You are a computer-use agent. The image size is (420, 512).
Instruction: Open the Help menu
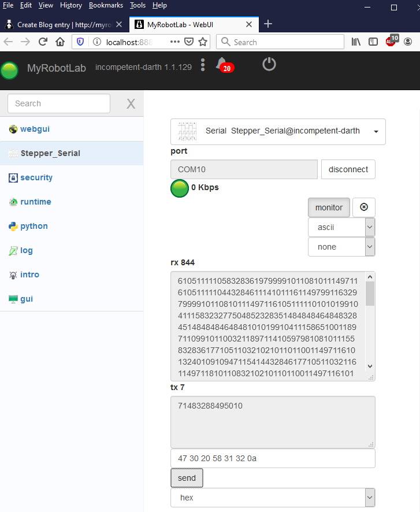coord(159,5)
